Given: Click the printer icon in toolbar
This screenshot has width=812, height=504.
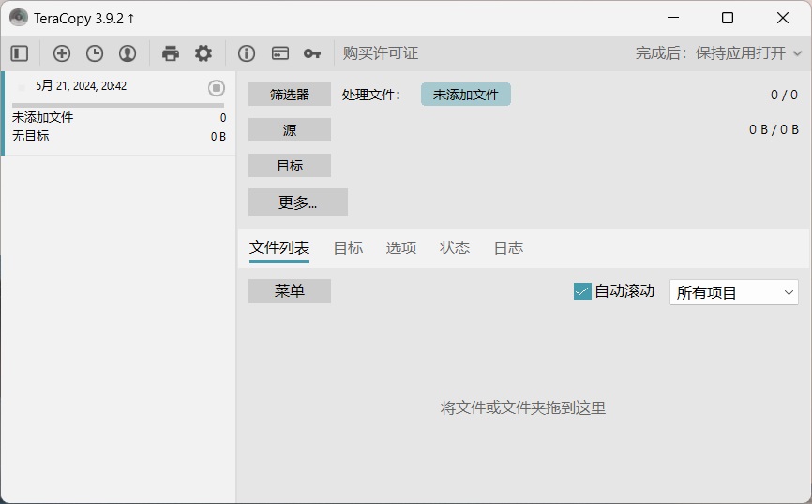Looking at the screenshot, I should [171, 53].
